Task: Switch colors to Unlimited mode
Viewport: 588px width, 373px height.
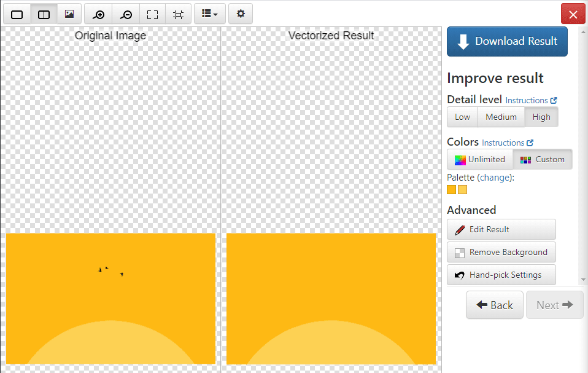Action: [x=479, y=159]
